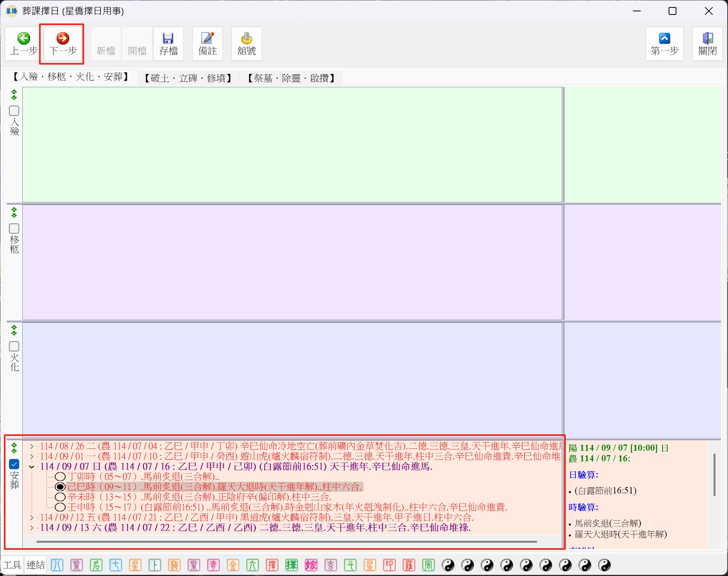Go back with the 上一步 button
This screenshot has height=576, width=728.
[x=23, y=43]
